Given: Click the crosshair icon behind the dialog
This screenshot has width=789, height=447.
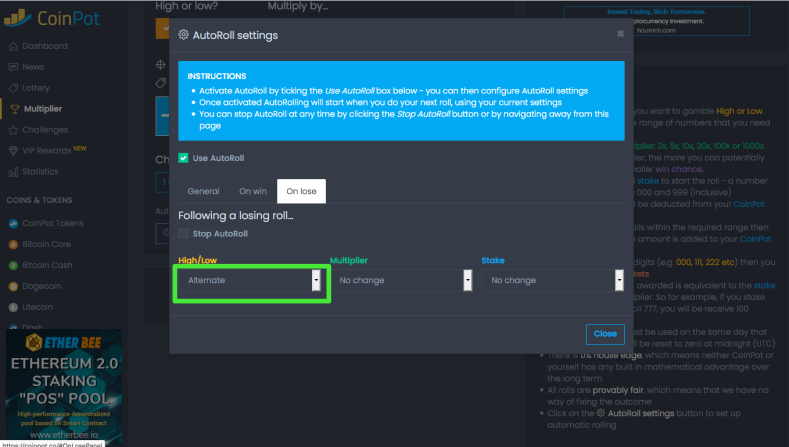Looking at the screenshot, I should pyautogui.click(x=161, y=64).
